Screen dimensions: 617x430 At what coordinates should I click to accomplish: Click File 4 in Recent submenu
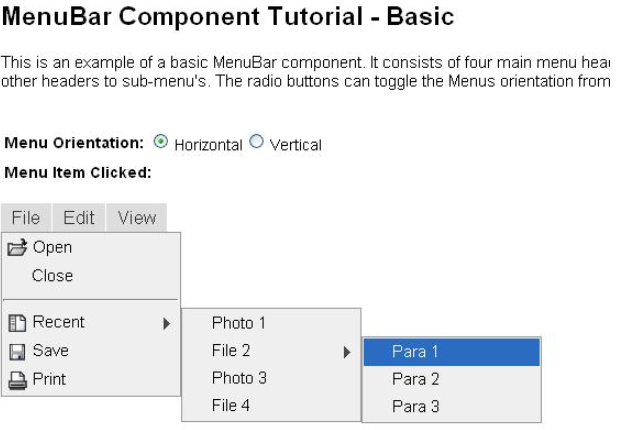(x=231, y=405)
